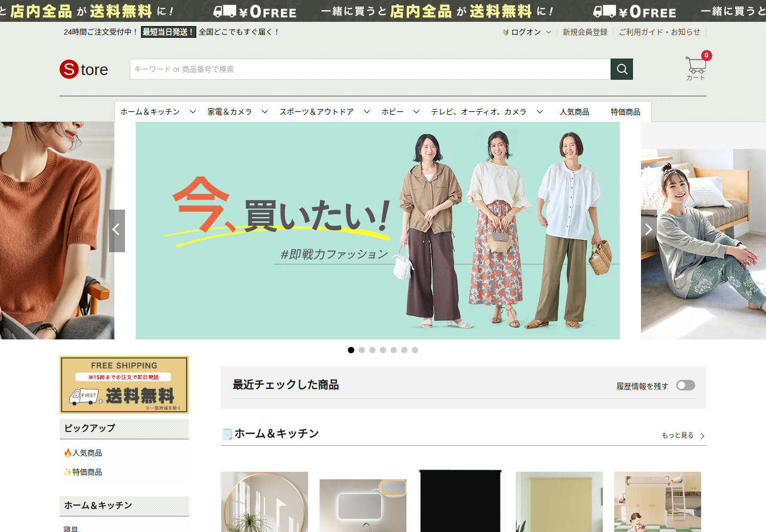Screen dimensions: 766x532
Task: Open テレビ、オーディオ、カメラ nav menu
Action: click(479, 112)
